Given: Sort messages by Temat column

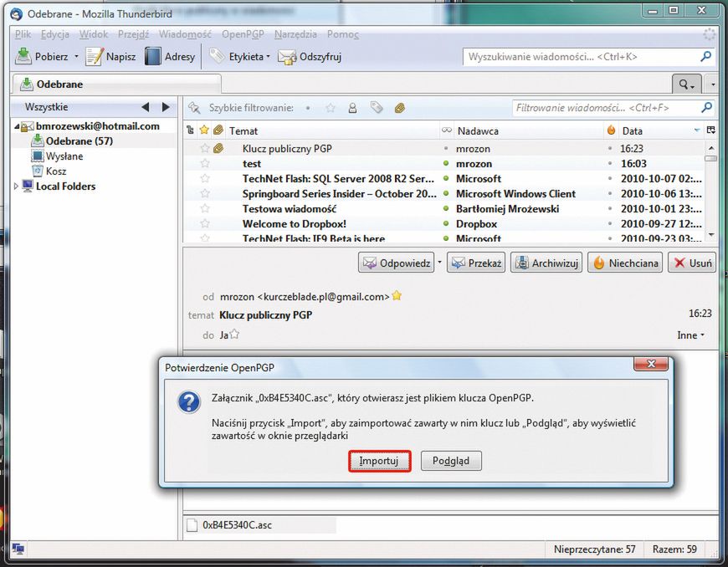Looking at the screenshot, I should [332, 130].
